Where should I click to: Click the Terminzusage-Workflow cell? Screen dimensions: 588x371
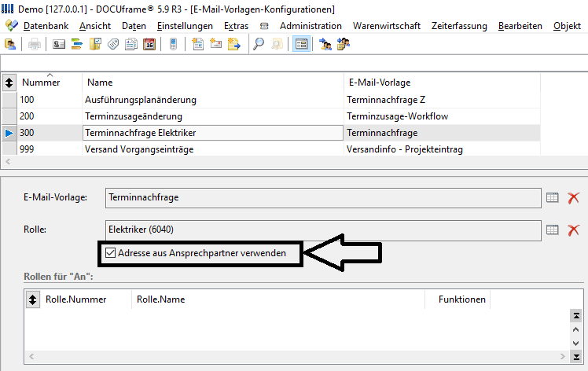click(x=442, y=116)
